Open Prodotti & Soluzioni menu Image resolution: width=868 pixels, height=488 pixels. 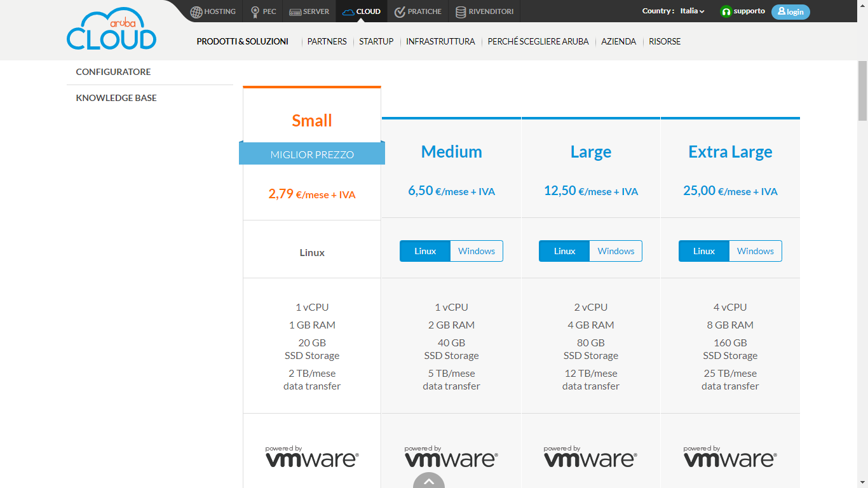point(242,41)
